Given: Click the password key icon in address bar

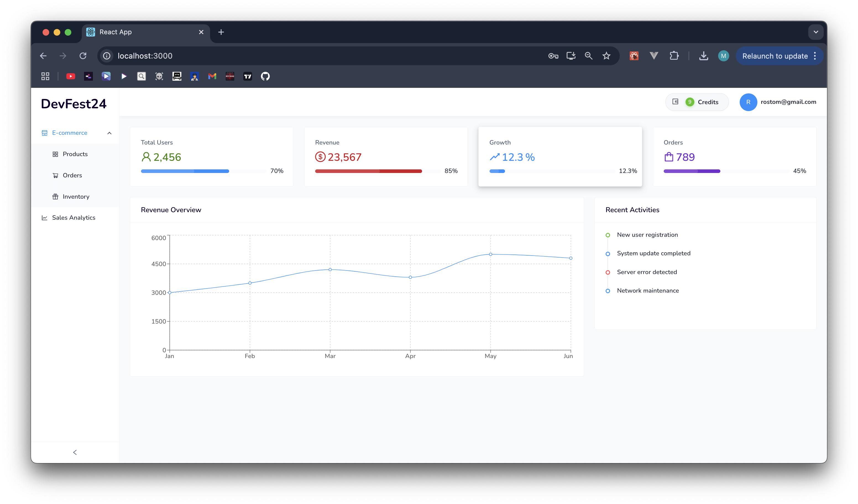Looking at the screenshot, I should pos(553,56).
